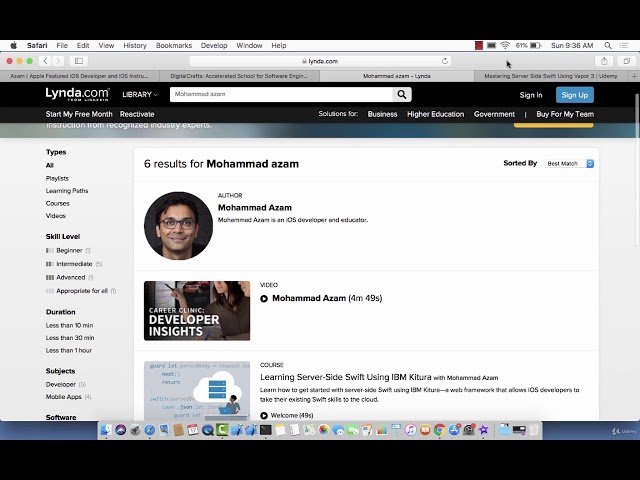Filter by Beginner skill level
Image resolution: width=640 pixels, height=480 pixels.
point(68,250)
